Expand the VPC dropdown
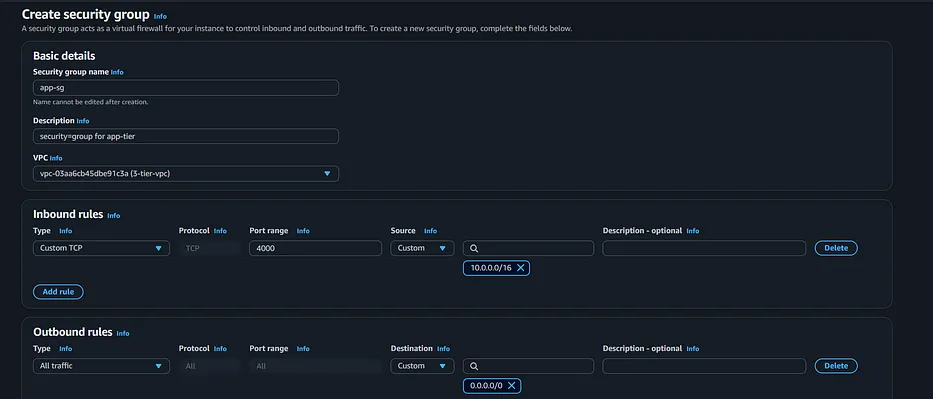 coord(186,174)
